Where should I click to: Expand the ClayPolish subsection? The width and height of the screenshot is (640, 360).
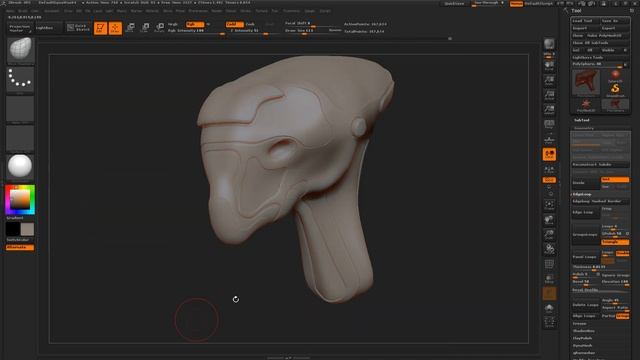(582, 338)
